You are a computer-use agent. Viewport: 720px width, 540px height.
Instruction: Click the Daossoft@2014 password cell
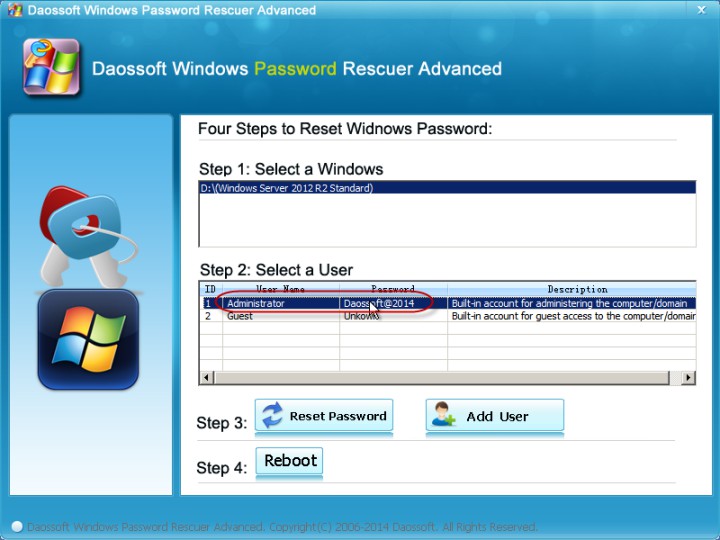(x=394, y=304)
